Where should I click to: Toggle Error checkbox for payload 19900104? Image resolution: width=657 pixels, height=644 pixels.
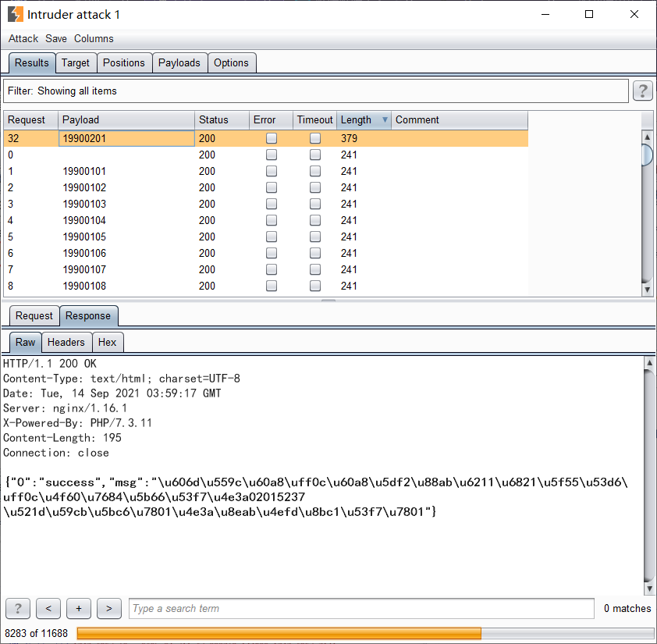(272, 220)
